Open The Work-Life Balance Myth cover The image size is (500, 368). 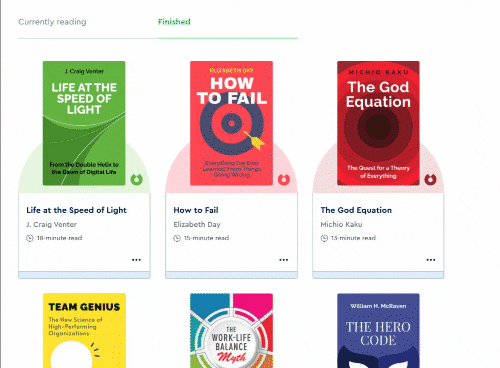(x=231, y=331)
